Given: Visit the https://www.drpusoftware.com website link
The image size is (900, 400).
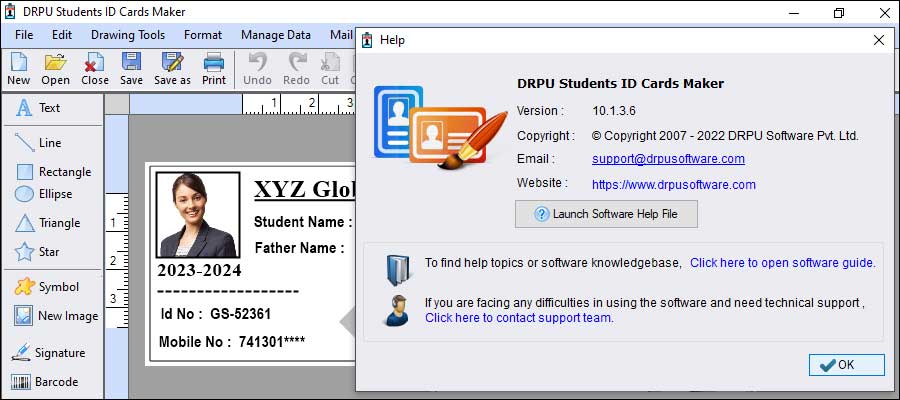Looking at the screenshot, I should click(673, 185).
